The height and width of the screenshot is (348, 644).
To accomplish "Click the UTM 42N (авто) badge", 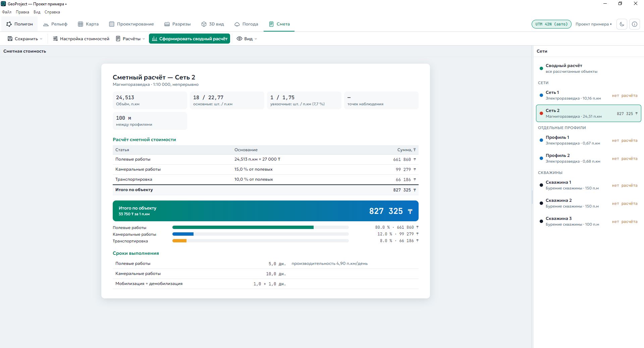I will tap(551, 24).
